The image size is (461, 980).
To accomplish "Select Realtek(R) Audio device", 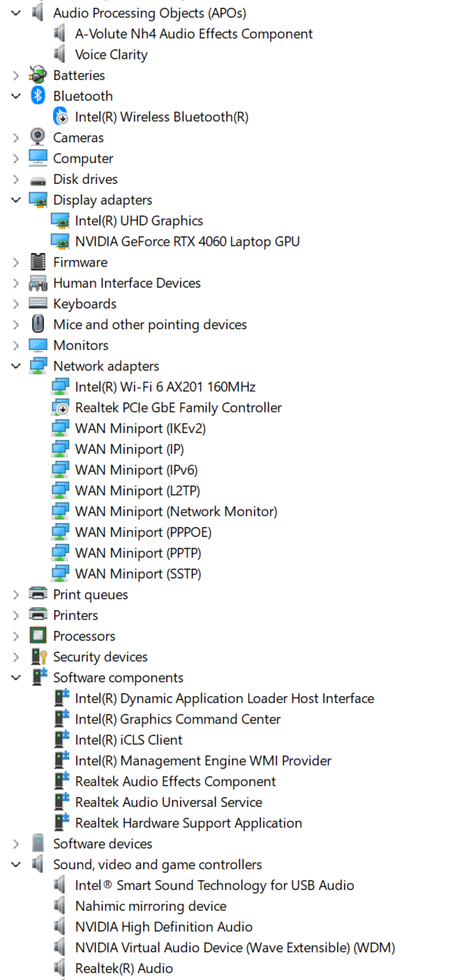I will click(x=124, y=968).
